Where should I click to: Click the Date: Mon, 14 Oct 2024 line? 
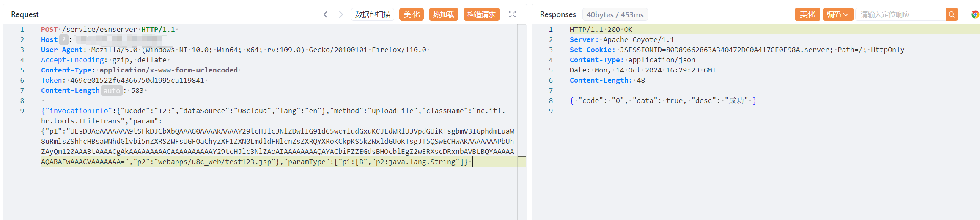(643, 70)
